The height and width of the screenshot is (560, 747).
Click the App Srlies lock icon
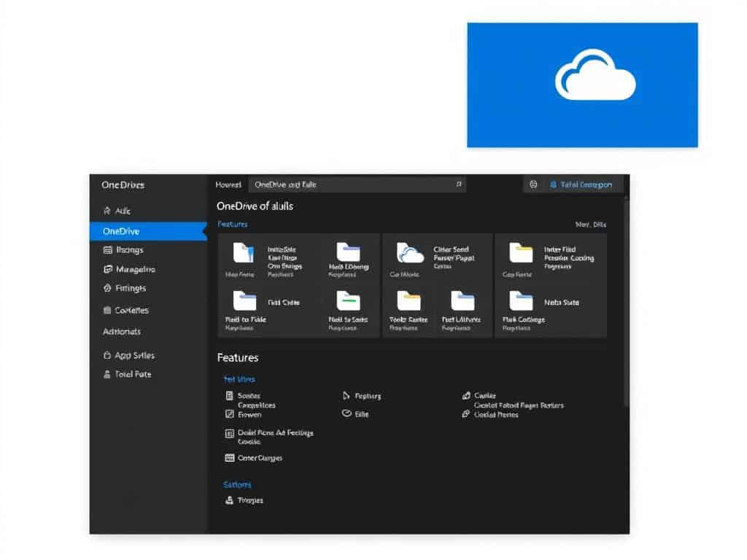coord(107,355)
